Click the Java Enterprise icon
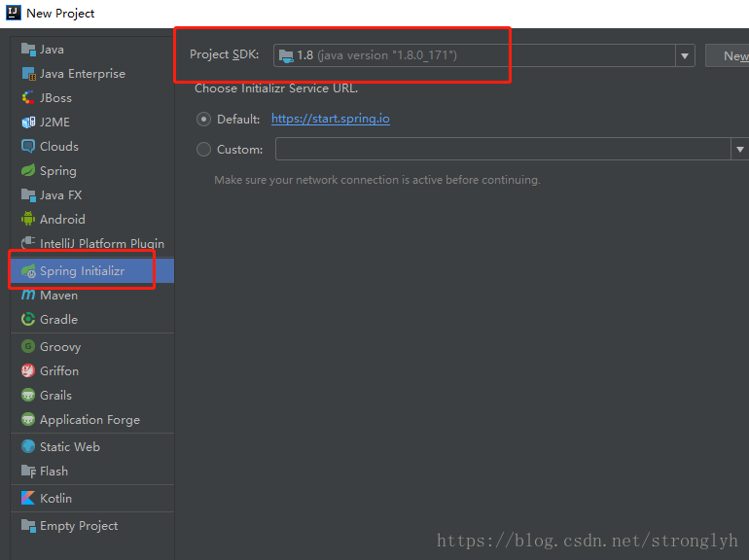The width and height of the screenshot is (749, 560). [28, 74]
